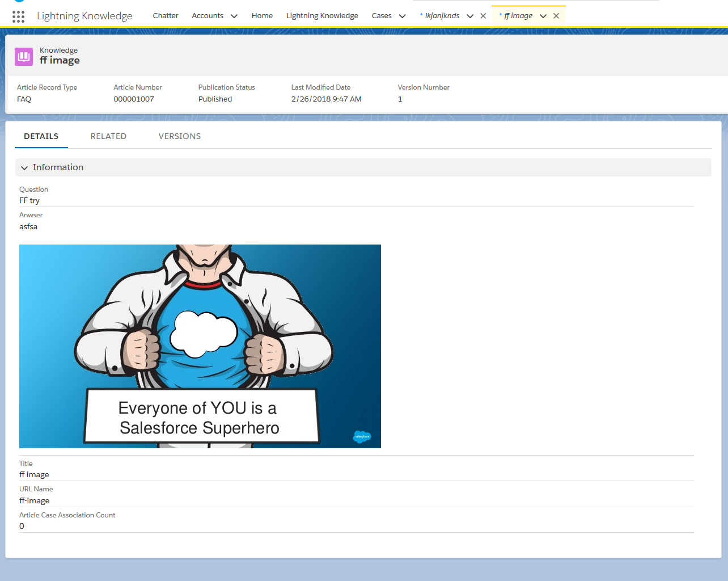Click the Knowledge article book icon
This screenshot has height=581, width=728.
pyautogui.click(x=24, y=56)
